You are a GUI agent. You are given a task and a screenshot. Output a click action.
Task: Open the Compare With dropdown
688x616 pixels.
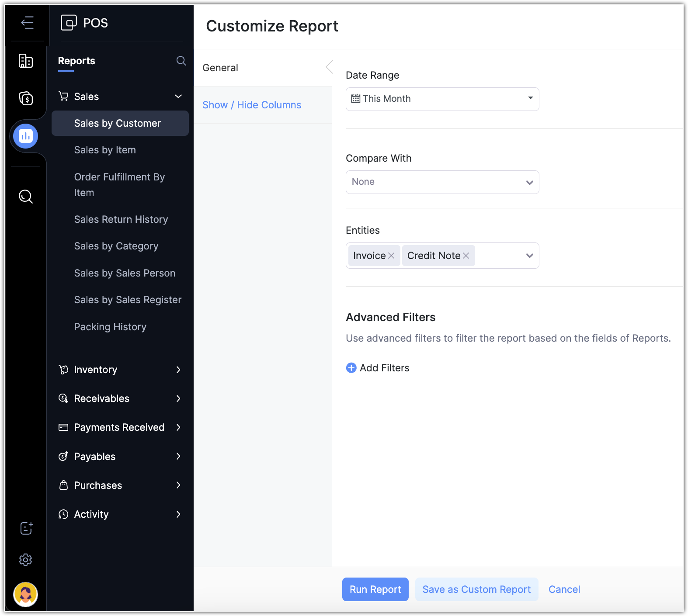(x=442, y=182)
